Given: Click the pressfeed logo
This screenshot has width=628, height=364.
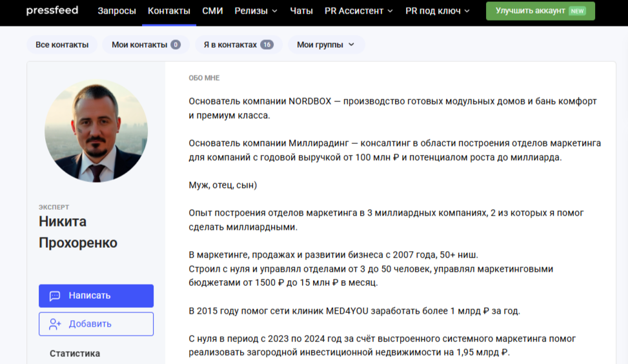Looking at the screenshot, I should coord(52,10).
